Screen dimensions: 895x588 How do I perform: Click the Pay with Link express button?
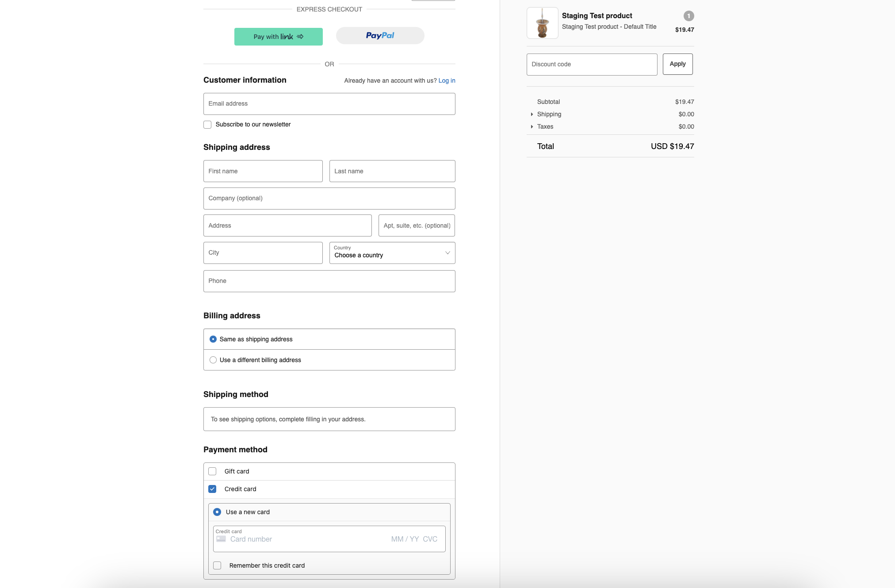pos(278,36)
